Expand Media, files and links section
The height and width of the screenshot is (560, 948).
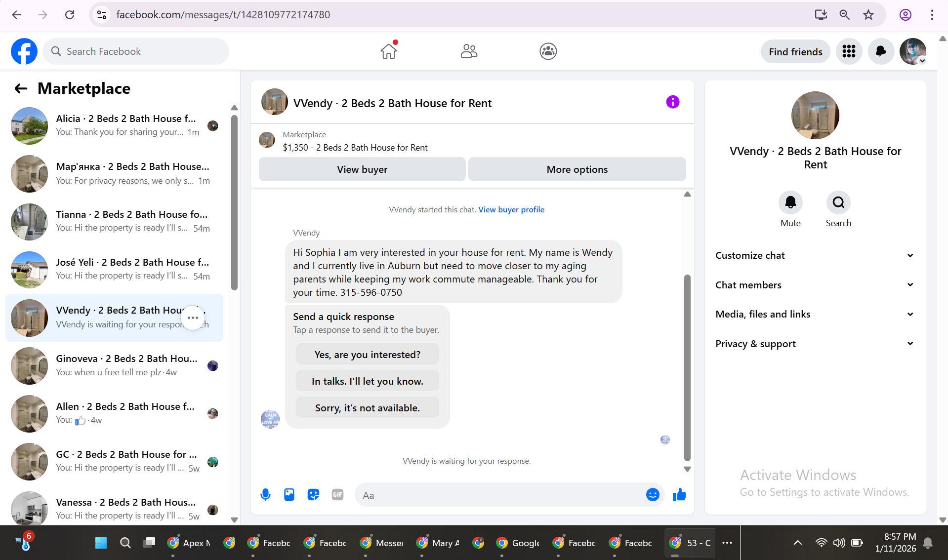click(x=815, y=314)
